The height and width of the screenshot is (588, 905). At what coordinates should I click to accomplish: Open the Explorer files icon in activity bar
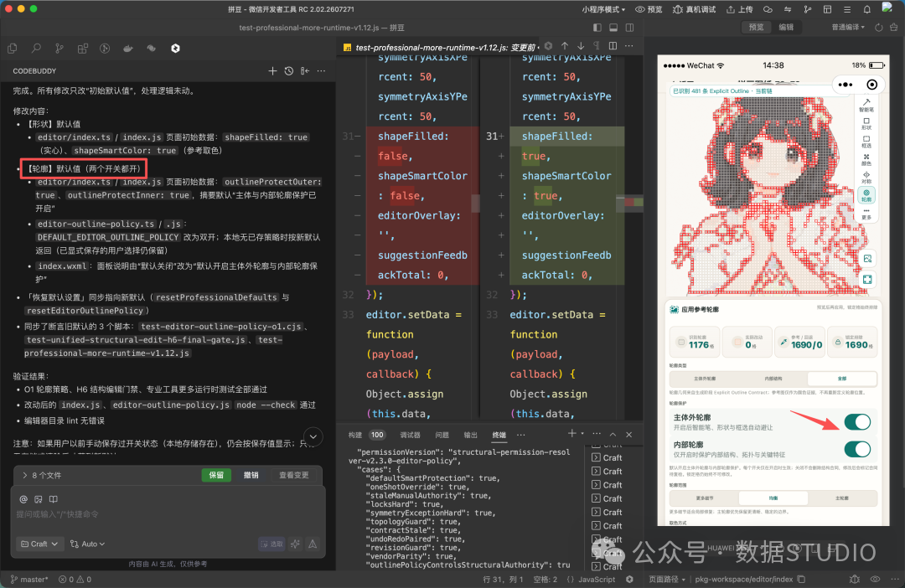tap(13, 49)
